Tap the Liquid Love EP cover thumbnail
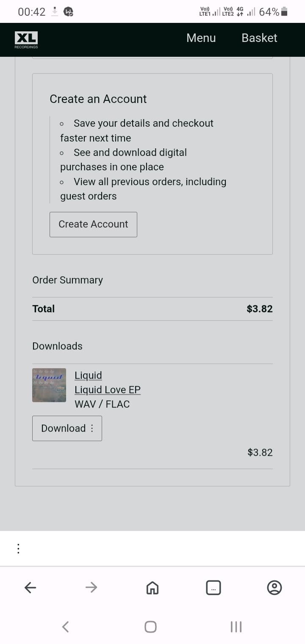305x644 pixels. [49, 385]
